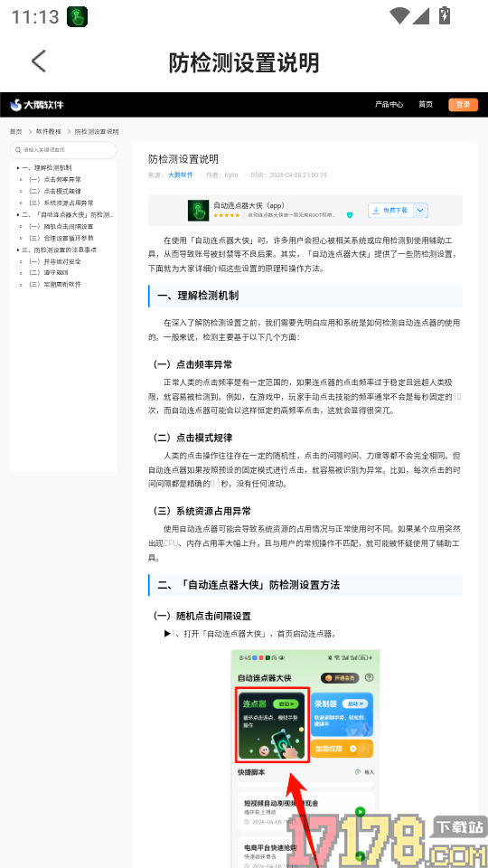Viewport: 488px width, 868px height.
Task: Click the 大鹏软件 logo in the black bar
Action: [x=37, y=105]
